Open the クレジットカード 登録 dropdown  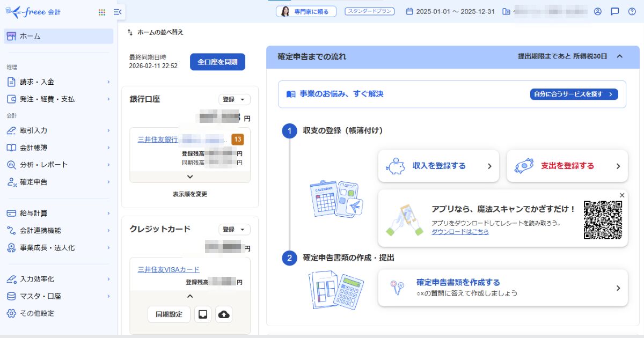pyautogui.click(x=234, y=229)
